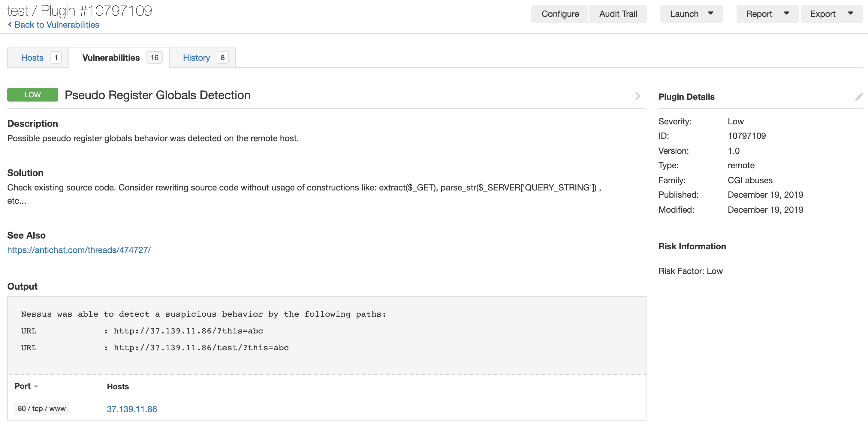The height and width of the screenshot is (432, 868).
Task: Click the 80 / tcp / www port label
Action: click(x=41, y=408)
